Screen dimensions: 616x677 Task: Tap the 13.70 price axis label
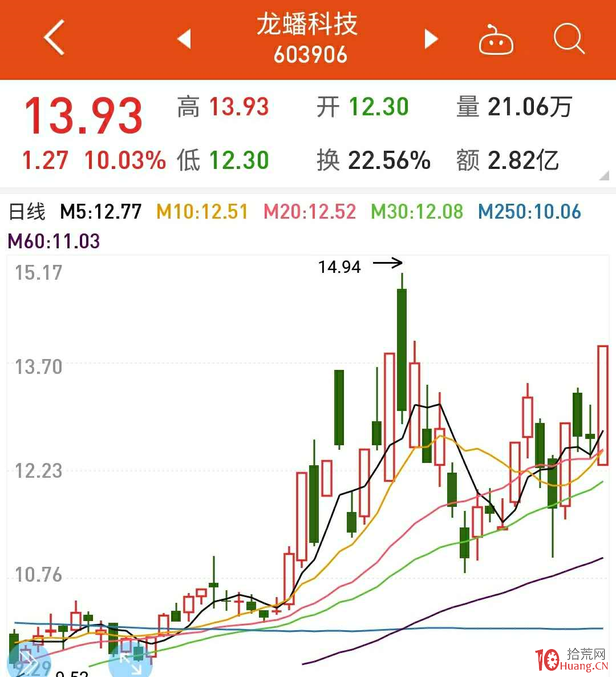[x=38, y=367]
